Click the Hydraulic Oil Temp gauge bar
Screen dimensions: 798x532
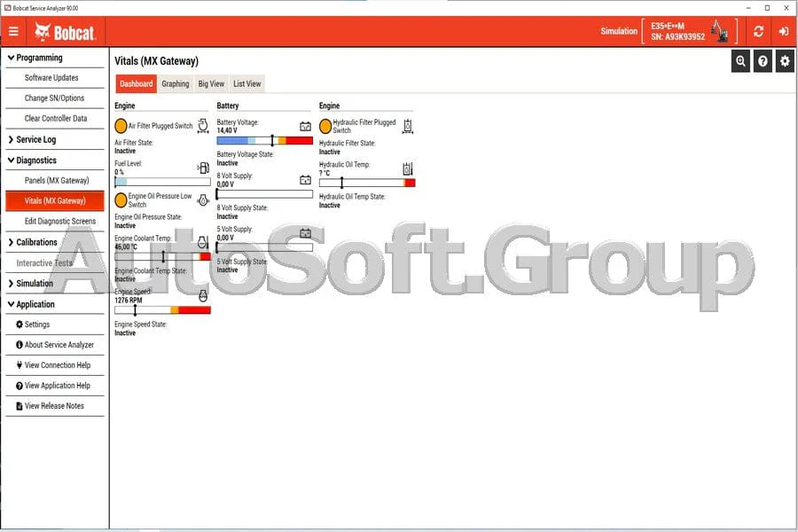[367, 183]
